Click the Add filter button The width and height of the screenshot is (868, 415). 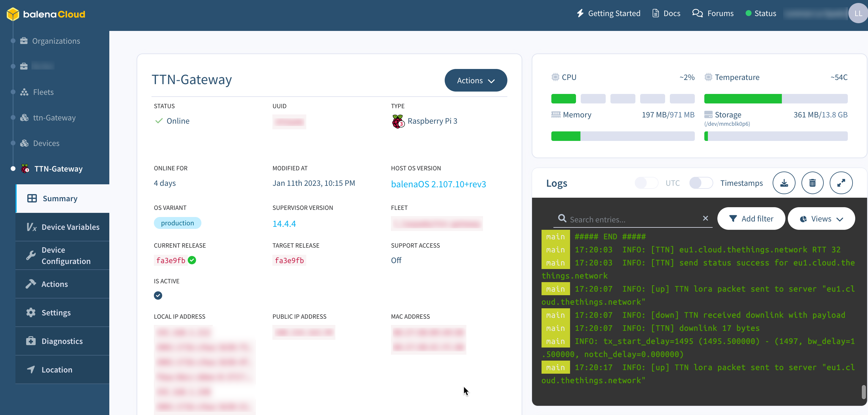tap(751, 219)
